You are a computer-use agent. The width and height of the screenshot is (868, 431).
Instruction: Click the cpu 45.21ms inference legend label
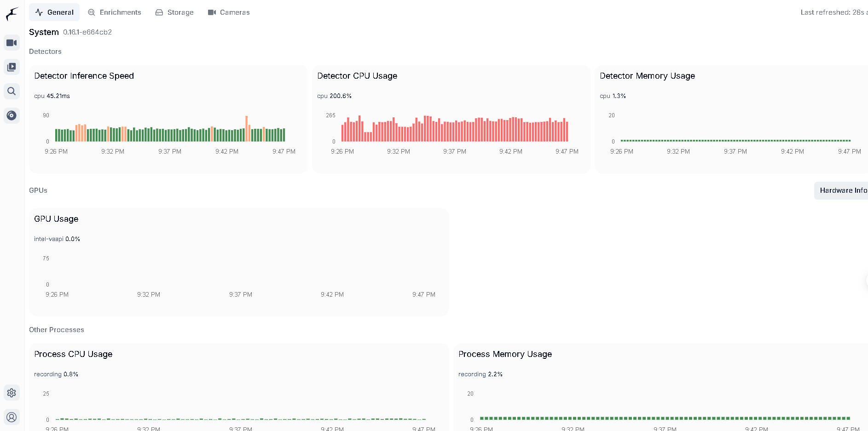(x=52, y=96)
